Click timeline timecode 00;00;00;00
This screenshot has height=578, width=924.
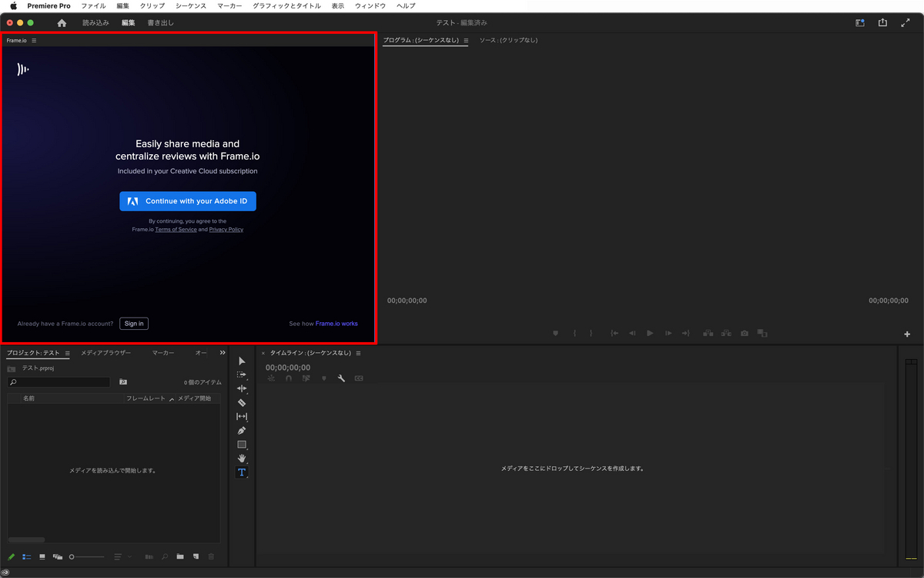click(x=288, y=368)
